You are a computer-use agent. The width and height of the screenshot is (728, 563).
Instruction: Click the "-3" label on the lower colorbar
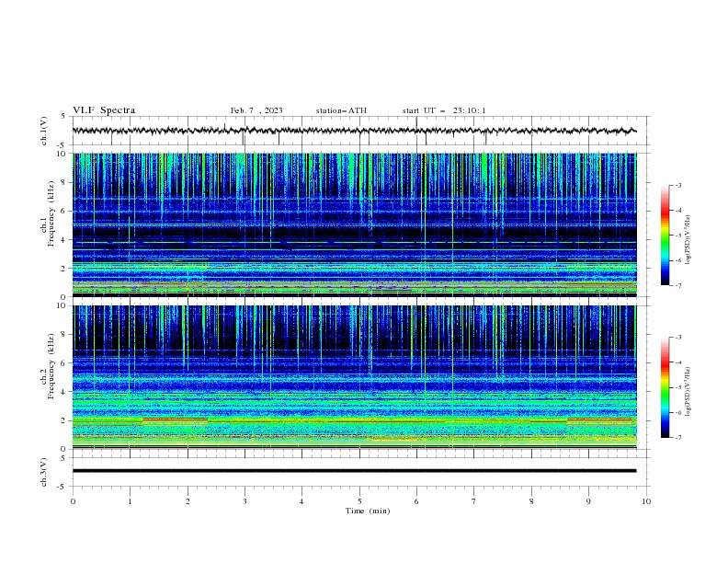click(678, 338)
